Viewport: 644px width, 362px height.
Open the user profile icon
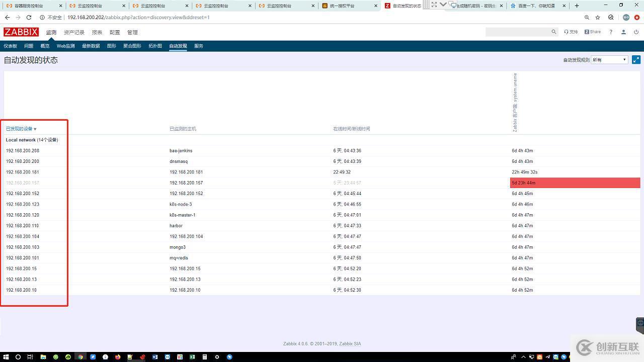623,32
